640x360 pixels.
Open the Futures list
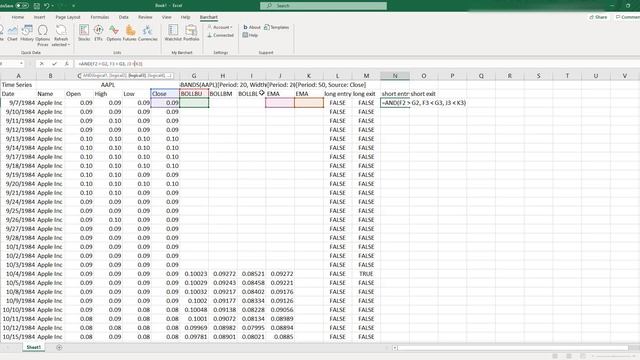point(130,33)
